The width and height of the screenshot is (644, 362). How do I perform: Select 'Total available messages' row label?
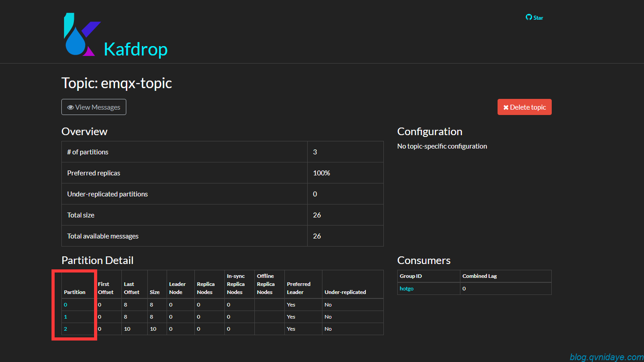point(103,236)
